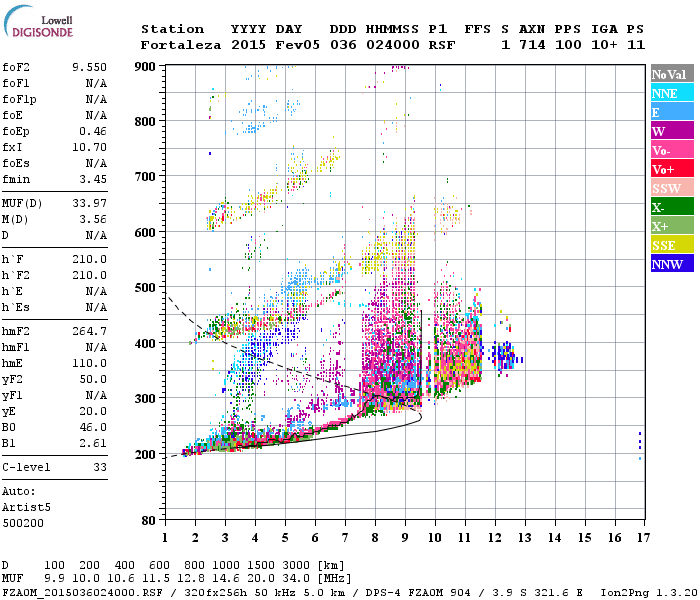Select the SSE yellow legend swatch

point(672,245)
